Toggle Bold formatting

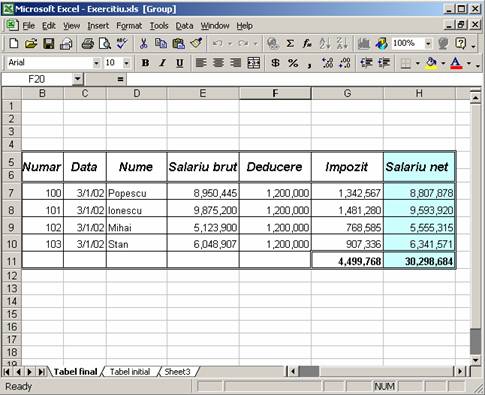(x=145, y=63)
